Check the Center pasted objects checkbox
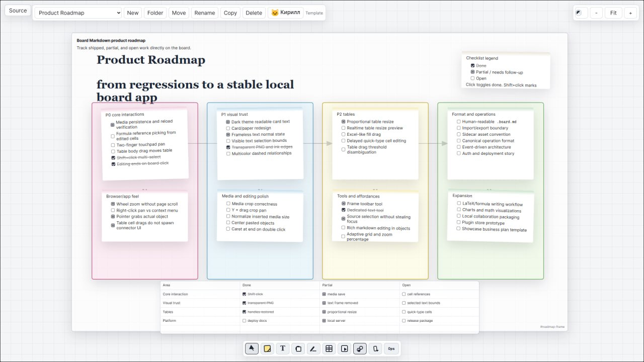Screen dimensions: 644x362 coord(228,223)
